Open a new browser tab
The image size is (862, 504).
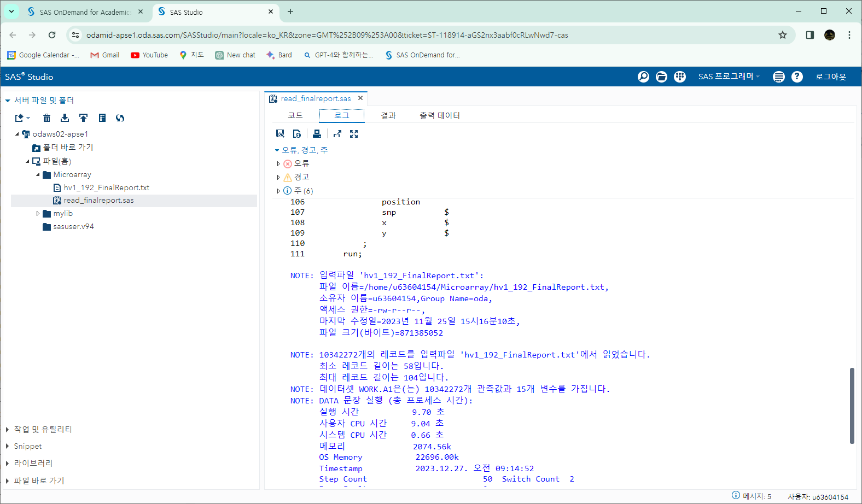(x=290, y=11)
